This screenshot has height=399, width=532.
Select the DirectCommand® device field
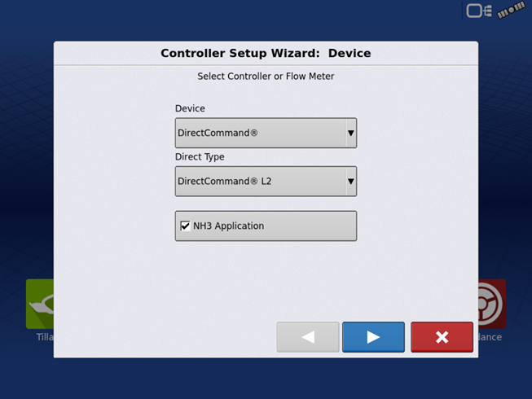point(259,133)
